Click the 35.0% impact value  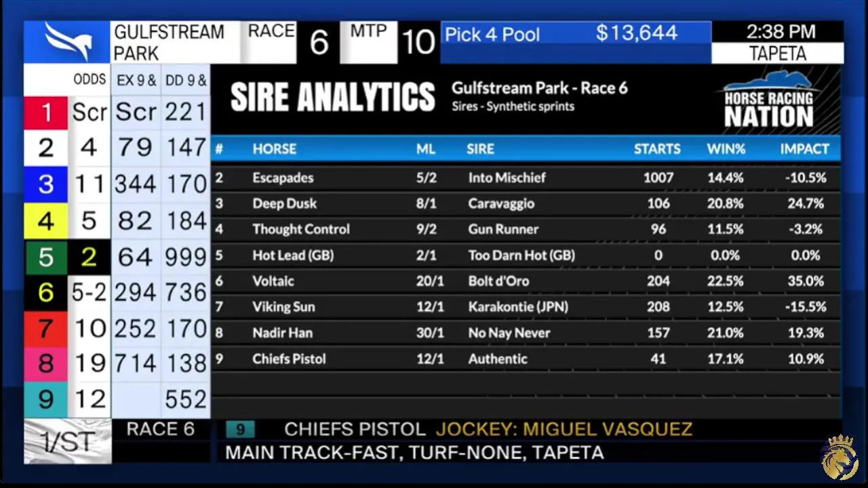[x=806, y=281]
